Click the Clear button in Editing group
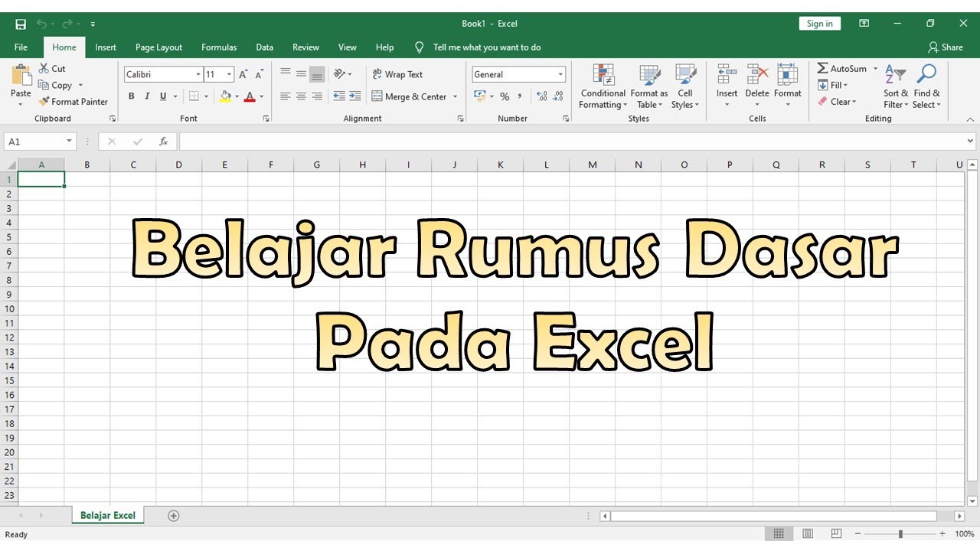This screenshot has height=551, width=980. 837,102
